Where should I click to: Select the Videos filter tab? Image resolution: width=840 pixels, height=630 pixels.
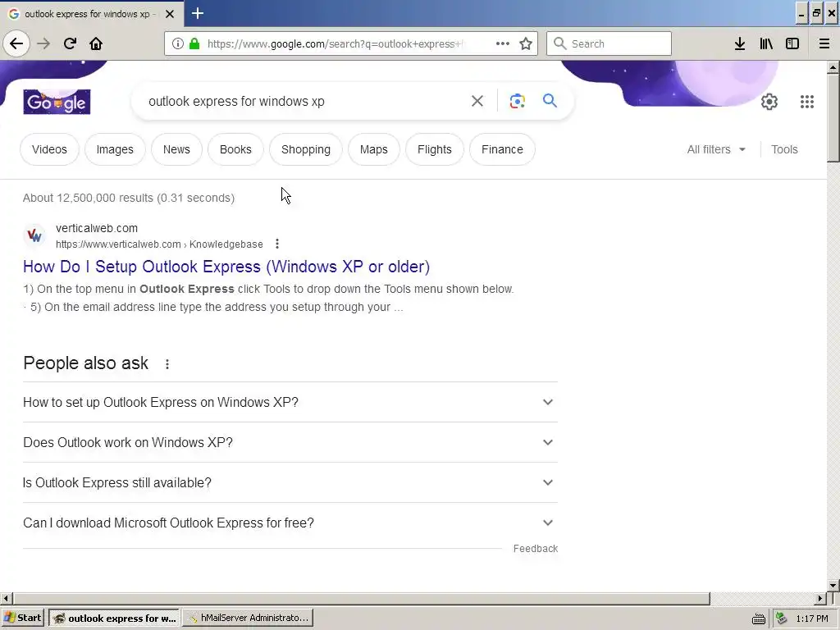point(49,149)
